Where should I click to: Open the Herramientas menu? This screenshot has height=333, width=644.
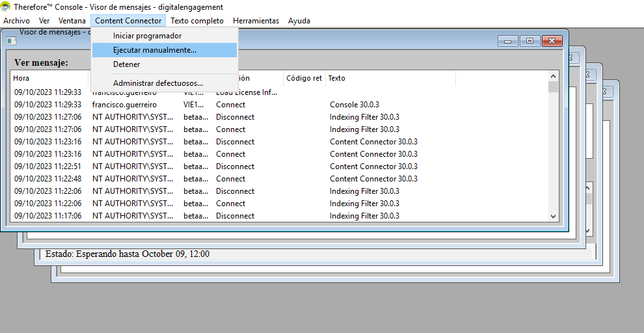256,21
